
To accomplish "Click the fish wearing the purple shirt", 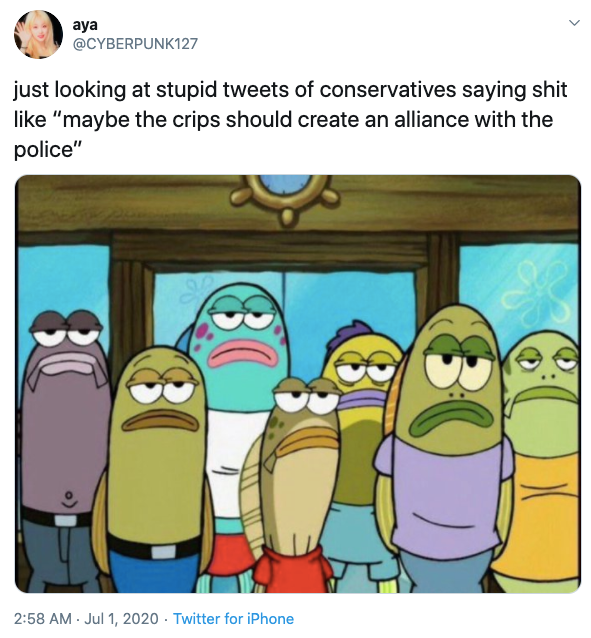I will [x=444, y=448].
